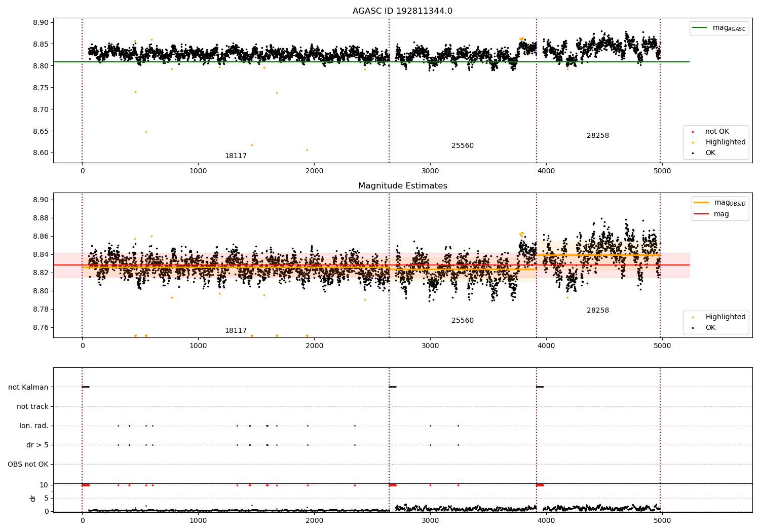
Task: Click the 8.84 tick label on middle plot
Action: pos(41,255)
